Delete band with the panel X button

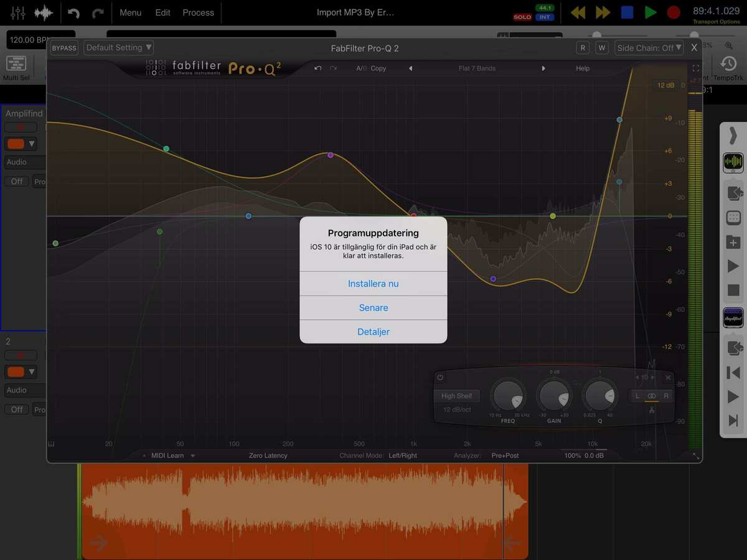pos(668,378)
